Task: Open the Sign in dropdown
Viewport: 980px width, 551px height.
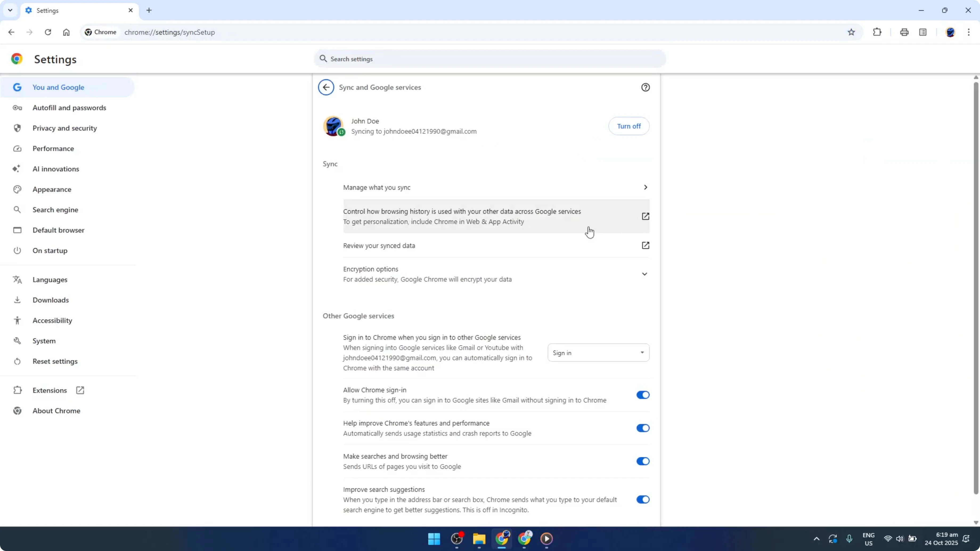Action: click(x=598, y=352)
